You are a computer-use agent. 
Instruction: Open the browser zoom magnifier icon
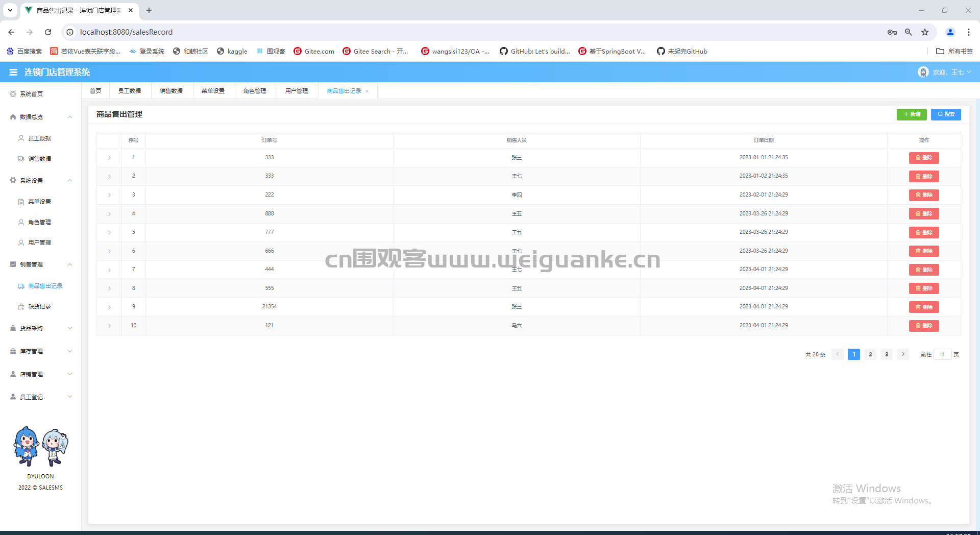pos(909,32)
